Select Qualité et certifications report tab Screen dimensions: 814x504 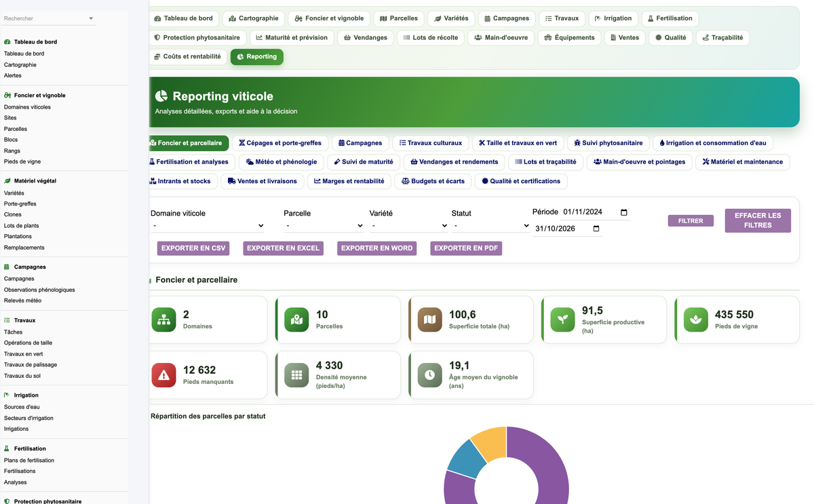[x=521, y=181]
